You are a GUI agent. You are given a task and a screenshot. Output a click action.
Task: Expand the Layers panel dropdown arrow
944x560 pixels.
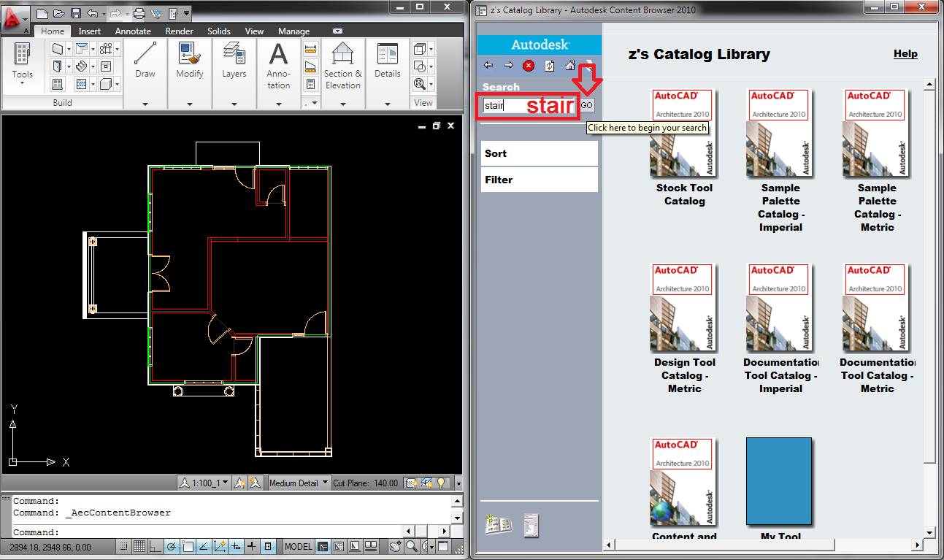[234, 104]
